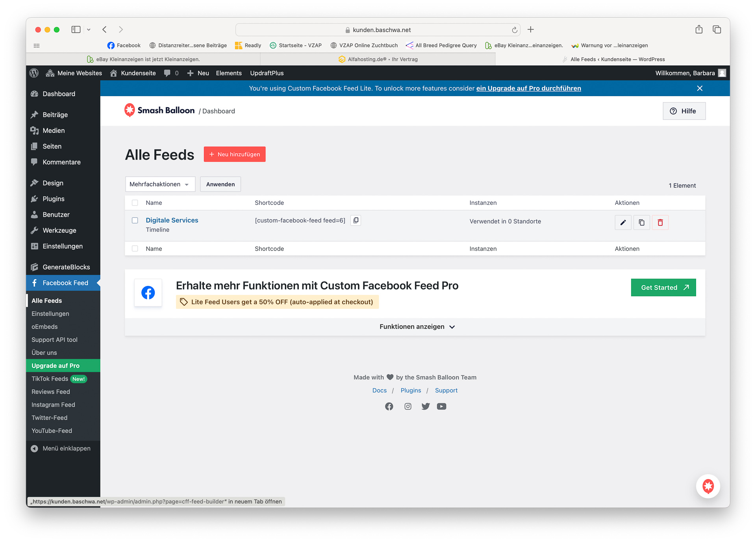756x542 pixels.
Task: Open Safari sidebar options chevron
Action: [89, 30]
